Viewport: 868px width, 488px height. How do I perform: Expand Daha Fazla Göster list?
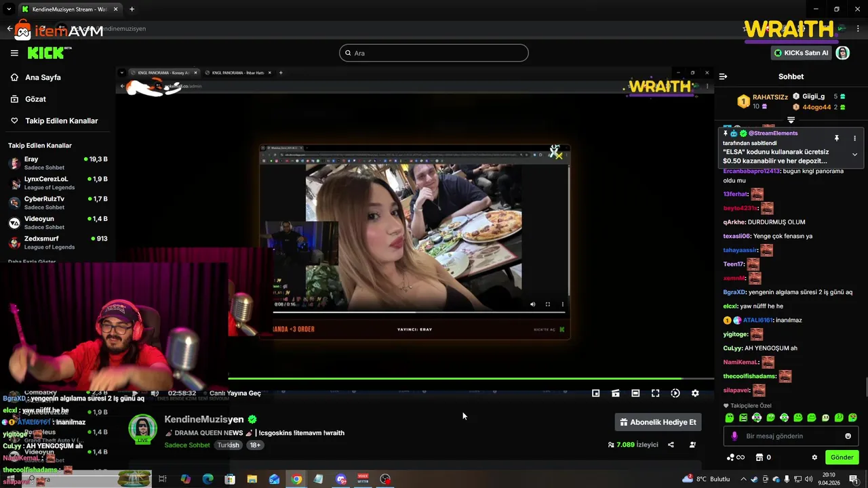32,262
